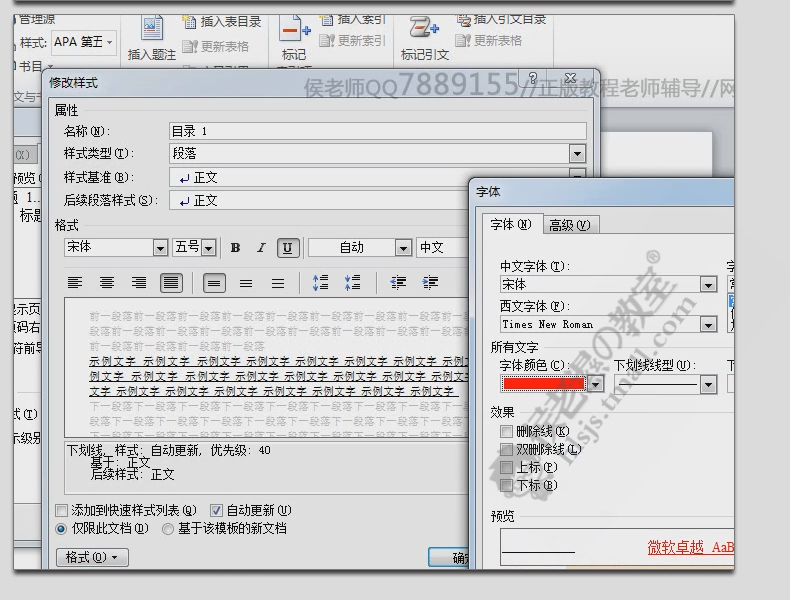Uncheck Auto update (自动更新) checkbox
The height and width of the screenshot is (600, 790).
click(216, 511)
